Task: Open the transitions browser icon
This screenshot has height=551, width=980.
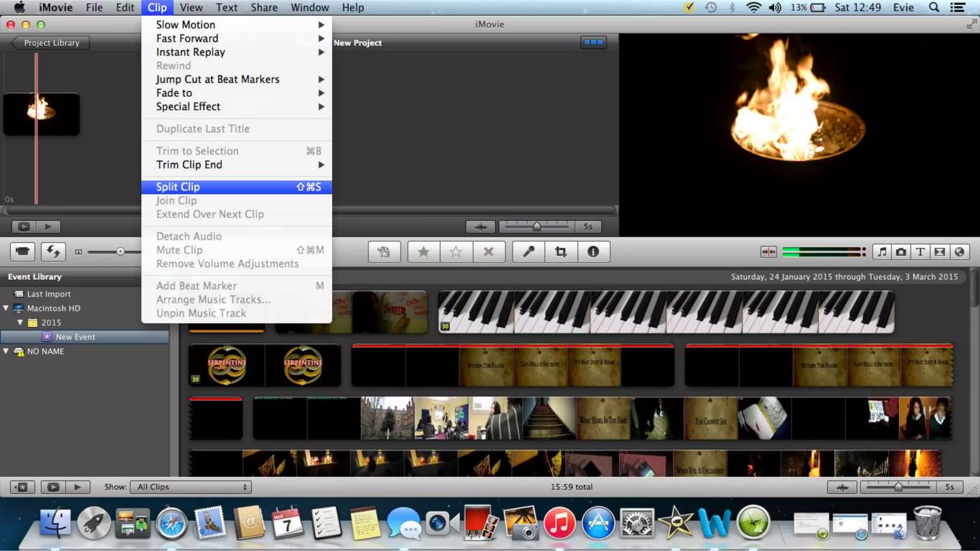Action: click(940, 252)
